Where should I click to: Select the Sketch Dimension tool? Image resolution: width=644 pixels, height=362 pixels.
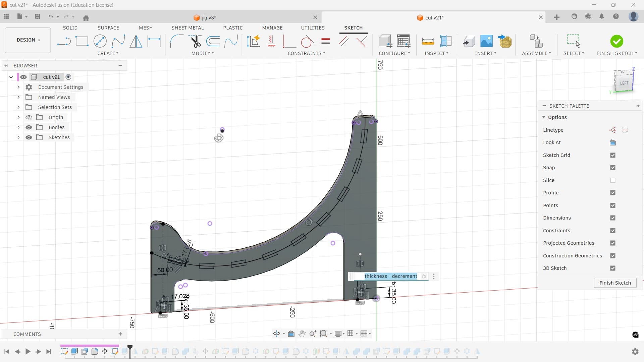click(x=154, y=42)
